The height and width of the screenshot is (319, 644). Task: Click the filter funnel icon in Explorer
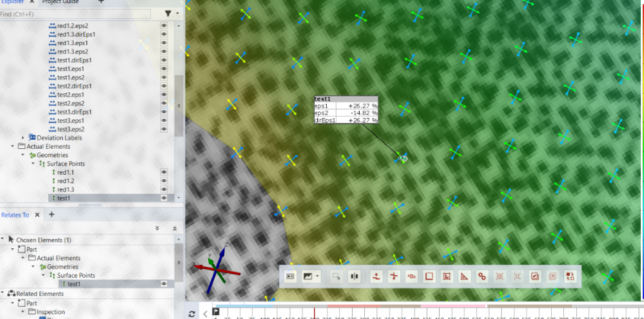click(168, 14)
